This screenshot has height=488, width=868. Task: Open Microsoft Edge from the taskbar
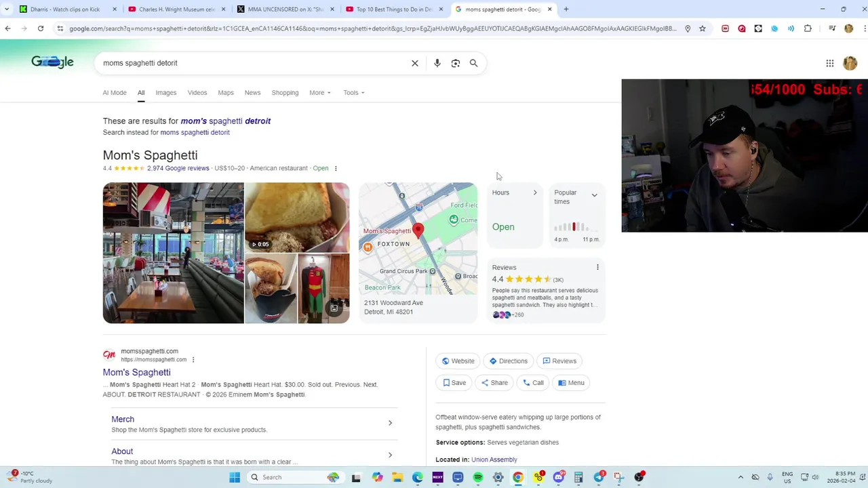[x=418, y=477]
